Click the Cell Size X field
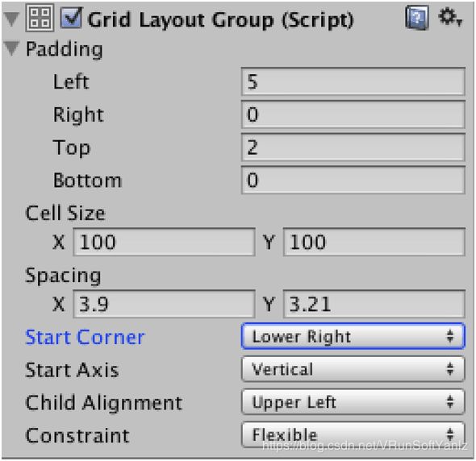This screenshot has height=461, width=476. click(164, 242)
